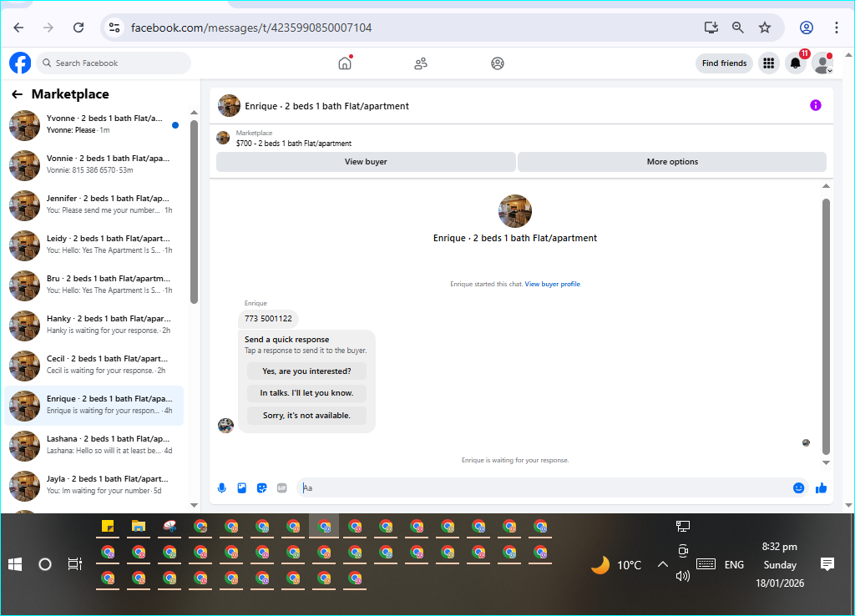Image resolution: width=855 pixels, height=616 pixels.
Task: Open Chrome profile icon
Action: click(807, 28)
